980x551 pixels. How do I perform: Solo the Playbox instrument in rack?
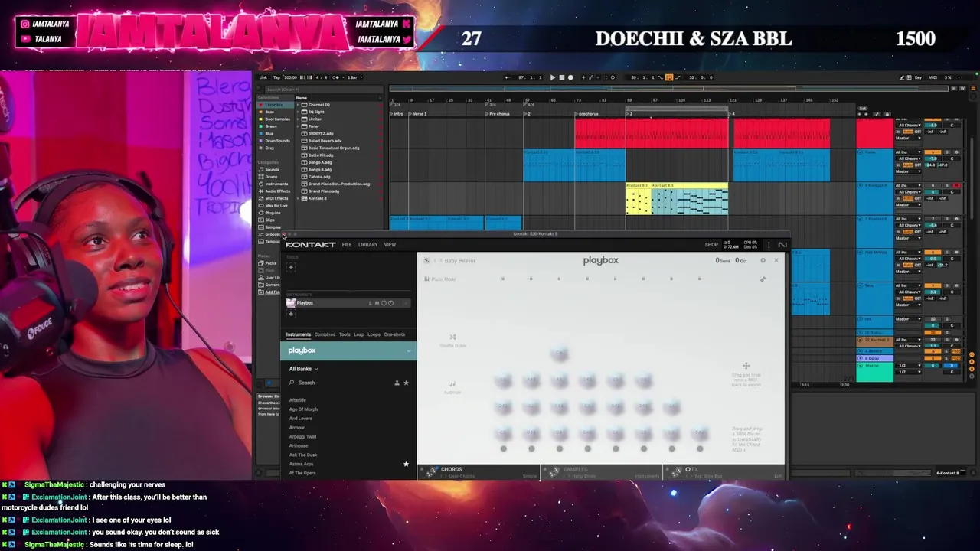tap(370, 303)
